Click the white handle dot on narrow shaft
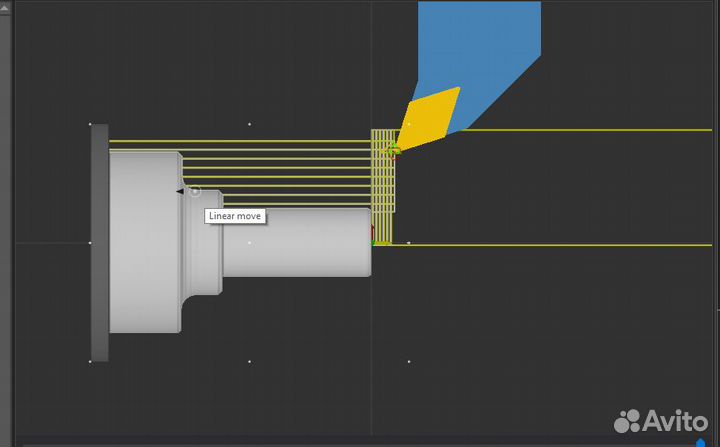This screenshot has height=447, width=720. pyautogui.click(x=249, y=242)
